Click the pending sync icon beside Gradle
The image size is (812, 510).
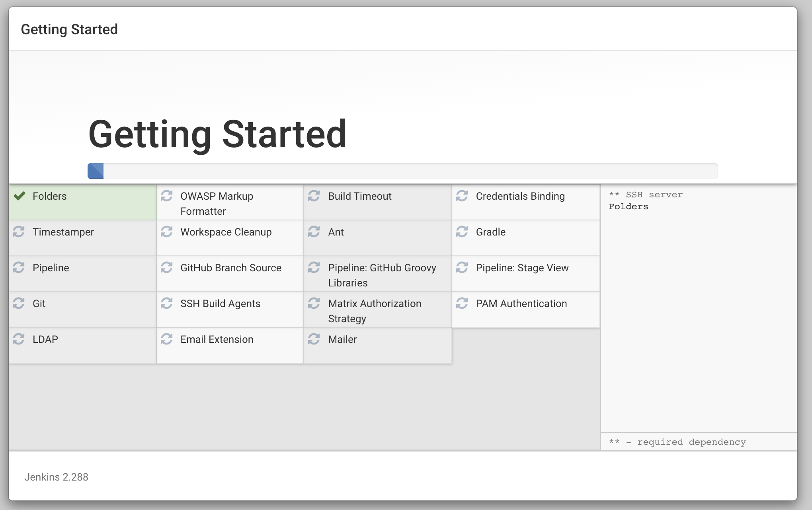coord(462,232)
